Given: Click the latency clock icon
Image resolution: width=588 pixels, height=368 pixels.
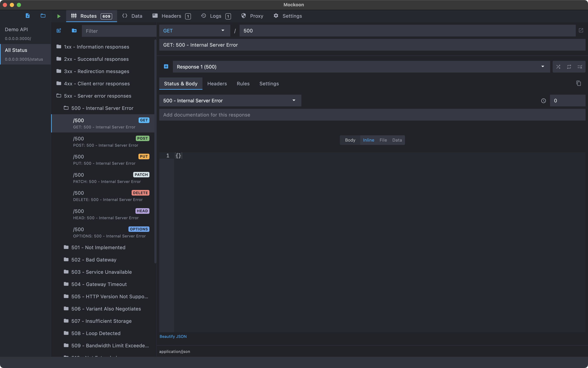Looking at the screenshot, I should (544, 101).
